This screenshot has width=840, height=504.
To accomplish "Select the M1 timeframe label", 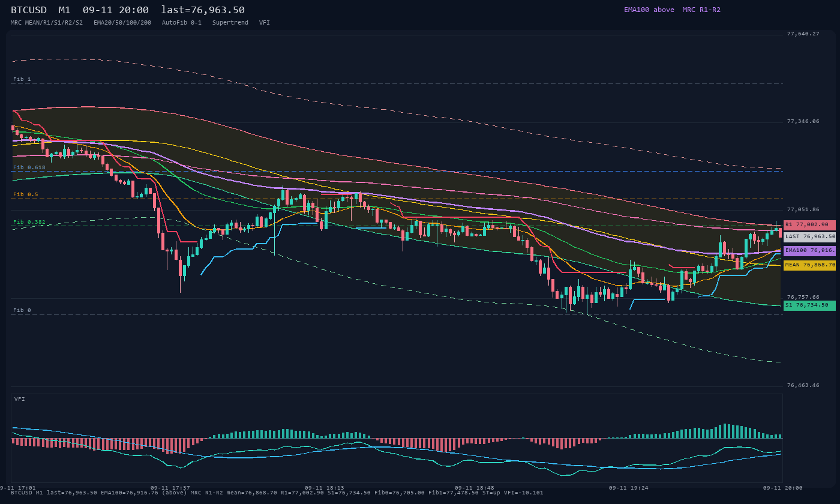I will pos(65,10).
